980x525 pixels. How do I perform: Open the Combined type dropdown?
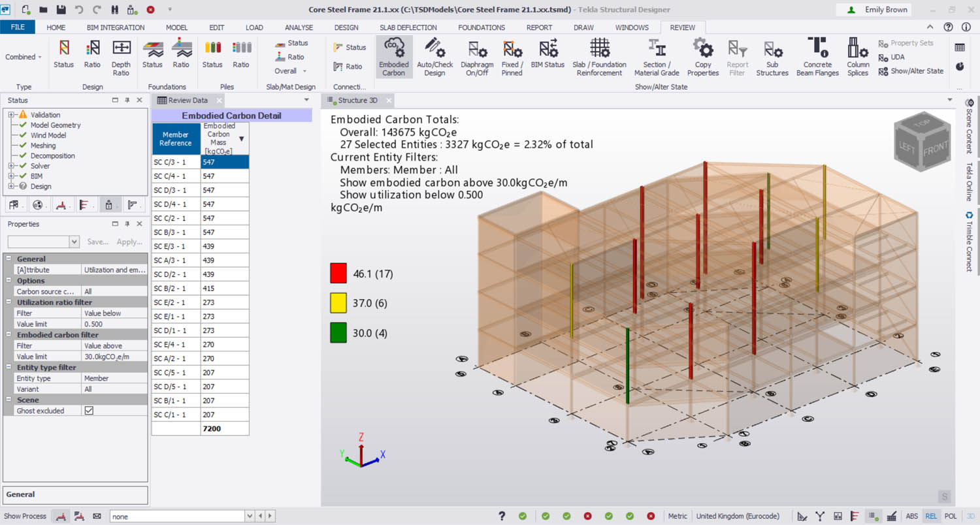click(24, 57)
